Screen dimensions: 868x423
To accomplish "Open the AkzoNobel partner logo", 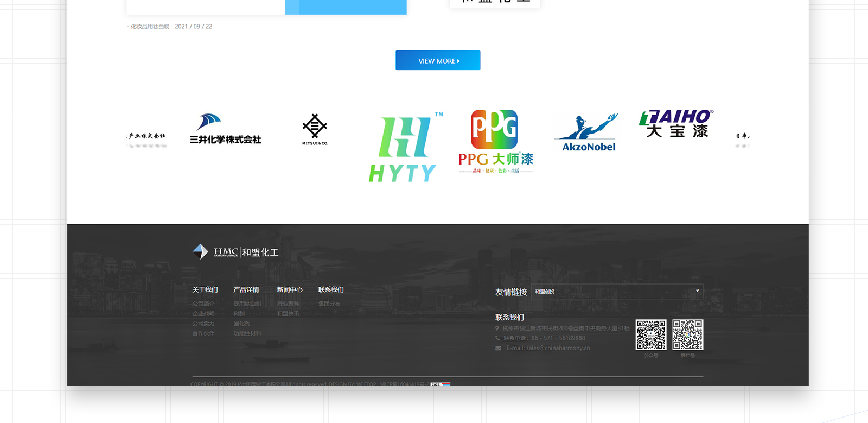I will point(588,133).
